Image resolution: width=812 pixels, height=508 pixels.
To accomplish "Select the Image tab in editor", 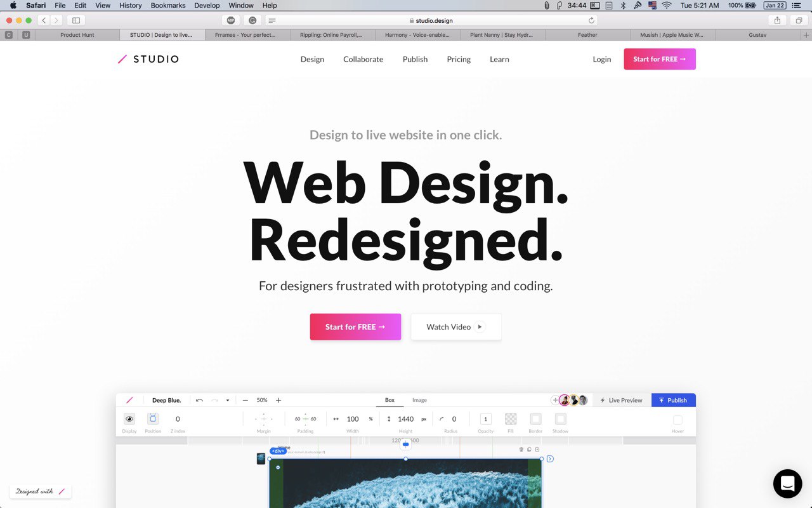I will pos(419,400).
